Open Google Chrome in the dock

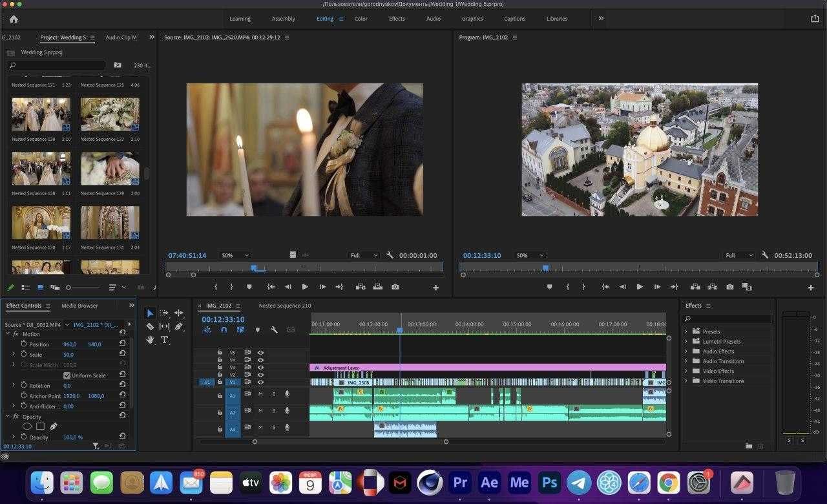[668, 483]
